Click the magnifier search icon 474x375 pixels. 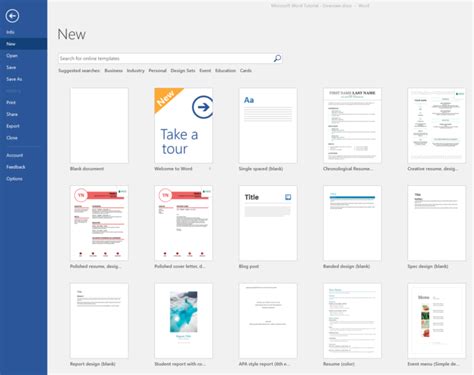[277, 58]
